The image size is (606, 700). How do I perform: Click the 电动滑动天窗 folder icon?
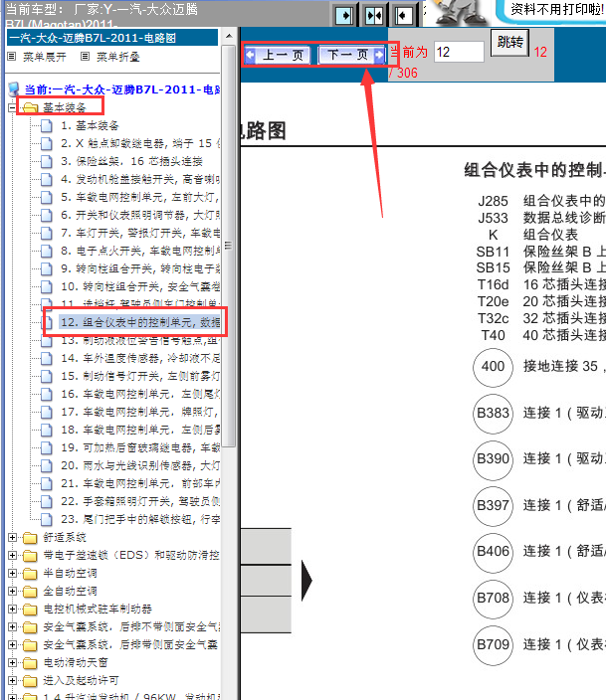tap(30, 662)
